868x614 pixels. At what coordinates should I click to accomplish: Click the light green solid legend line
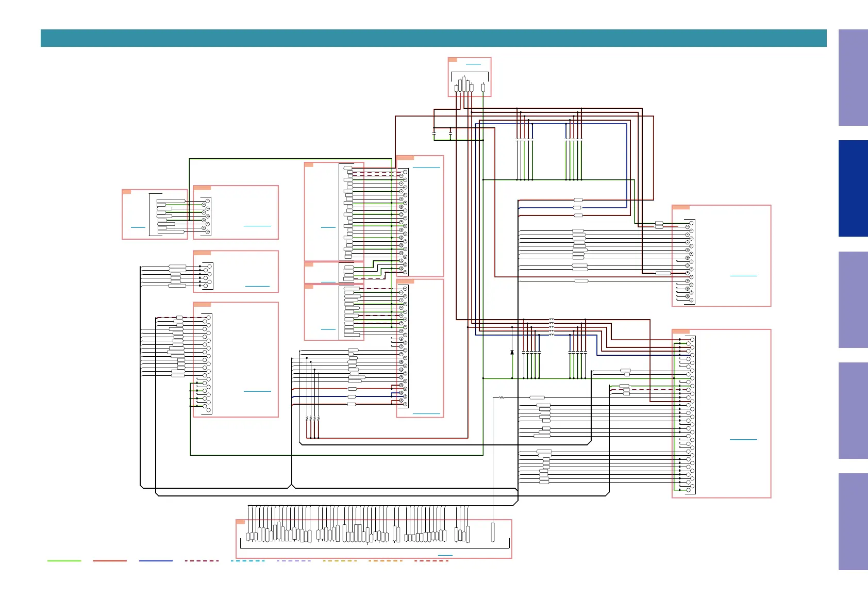tap(64, 561)
